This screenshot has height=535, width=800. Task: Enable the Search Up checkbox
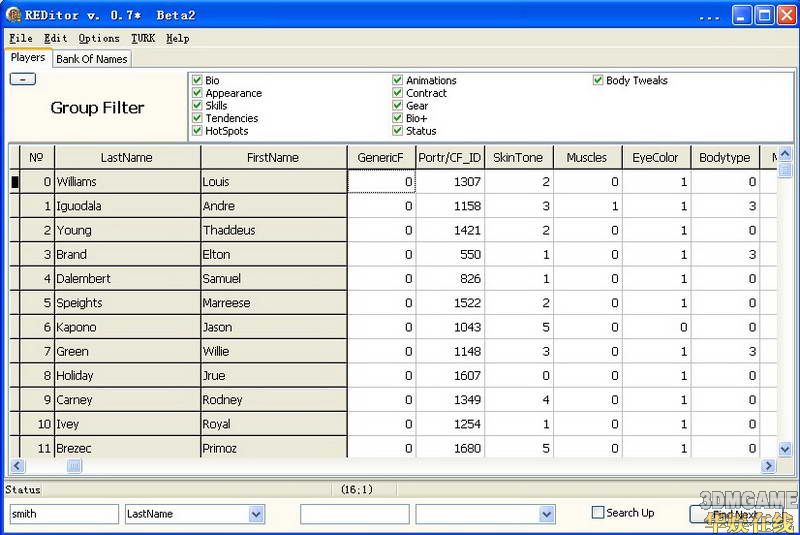point(597,513)
